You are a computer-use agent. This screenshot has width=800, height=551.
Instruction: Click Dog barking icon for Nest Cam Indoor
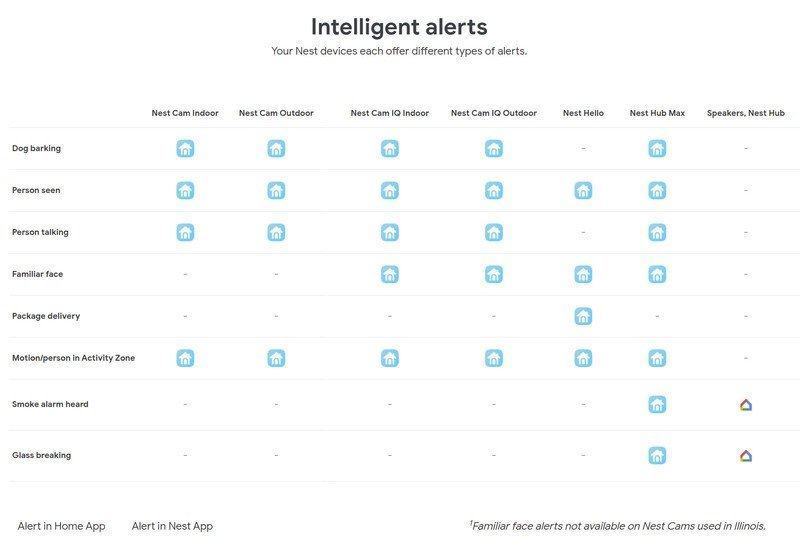coord(185,148)
